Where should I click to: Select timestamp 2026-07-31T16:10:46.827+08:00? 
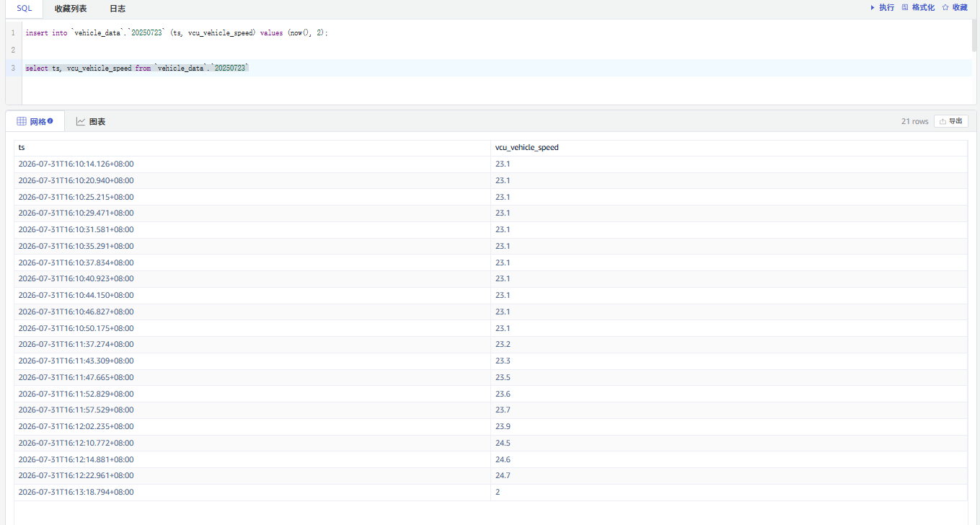[76, 312]
